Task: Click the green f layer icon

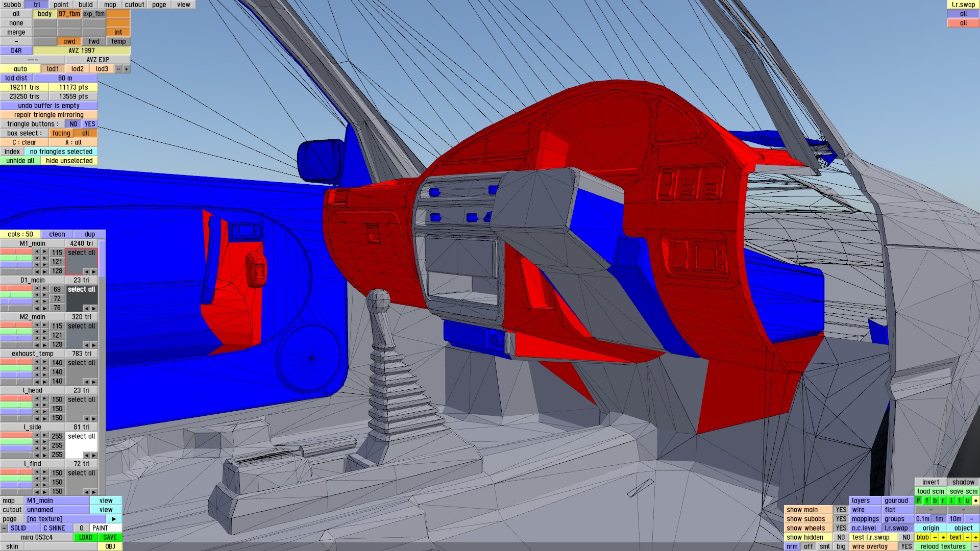Action: pyautogui.click(x=927, y=500)
